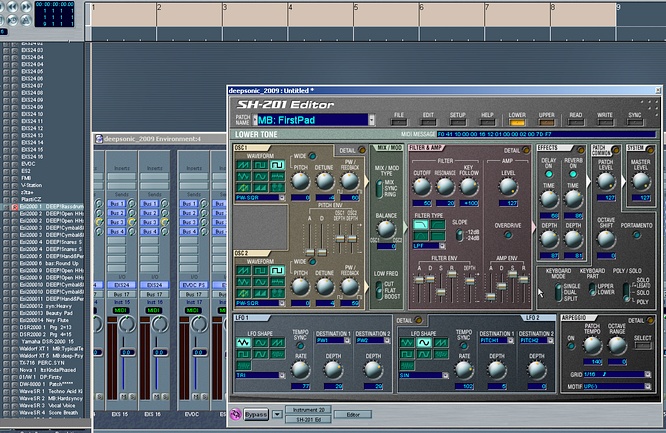This screenshot has width=666, height=433.
Task: Select OSC 2 sine waveform button
Action: [260, 282]
